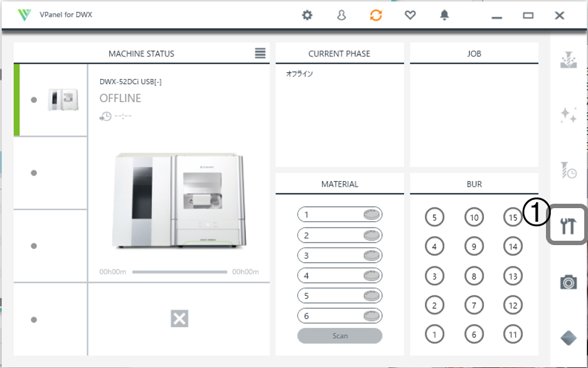This screenshot has height=368, width=588.
Task: Open the heart health icon
Action: (x=410, y=16)
